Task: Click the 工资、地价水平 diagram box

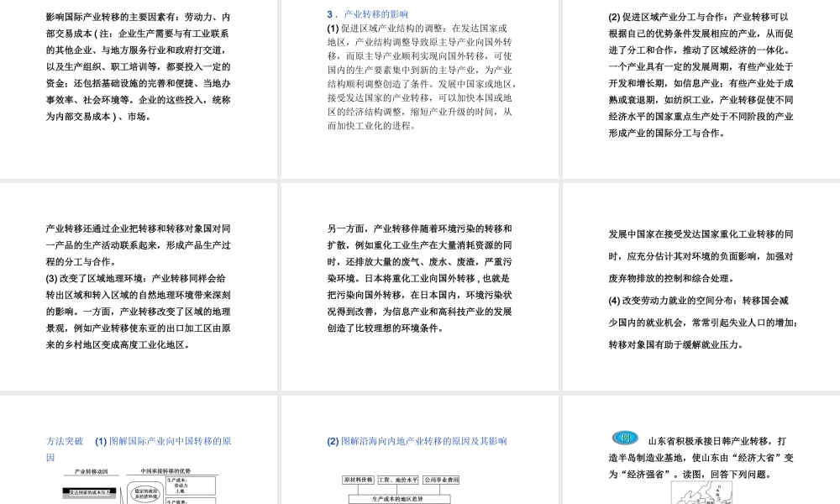Action: tap(397, 480)
